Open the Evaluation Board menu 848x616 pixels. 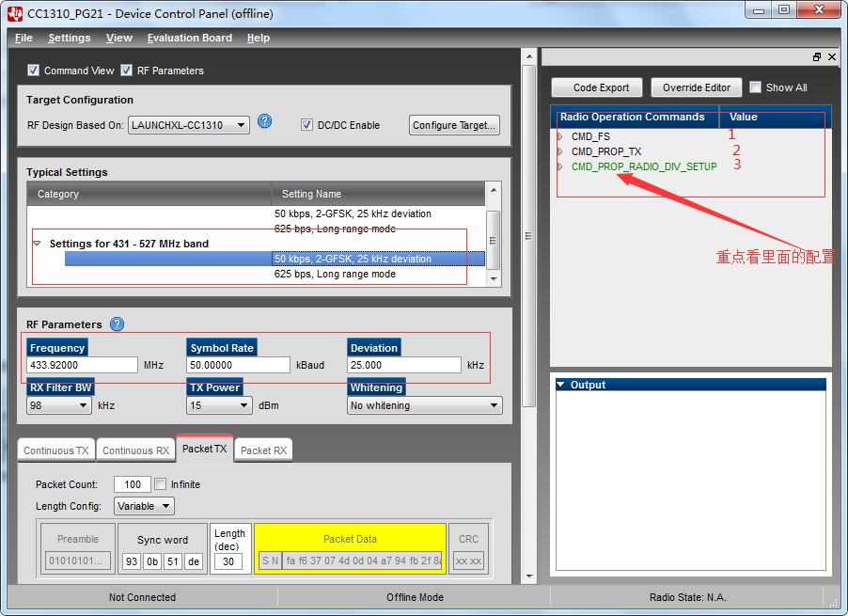[189, 38]
